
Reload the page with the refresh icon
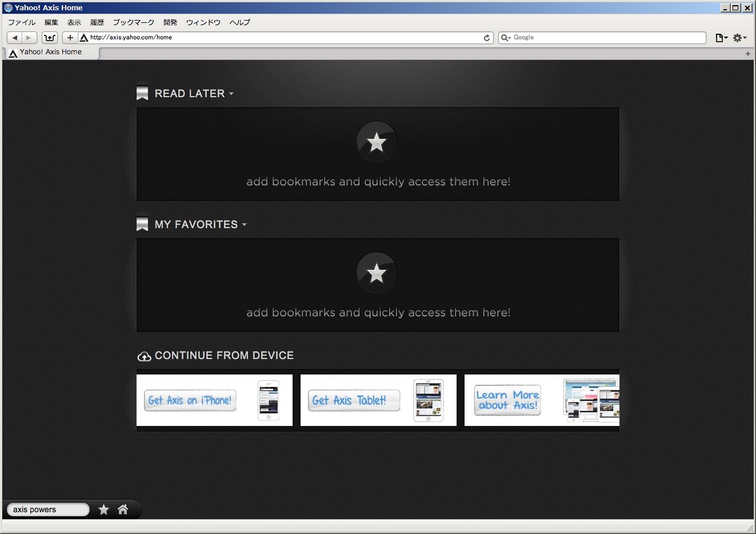[x=487, y=38]
